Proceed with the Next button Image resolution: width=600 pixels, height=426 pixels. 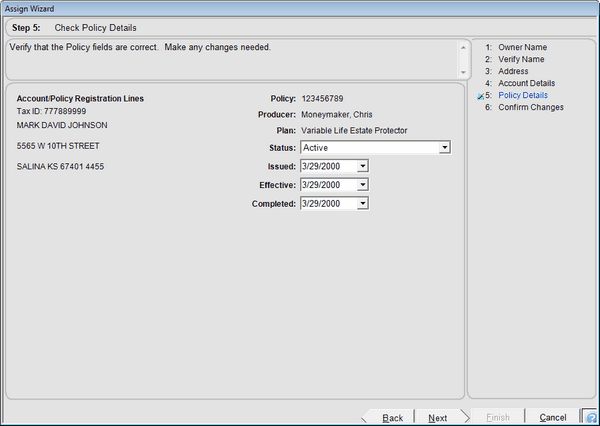point(437,418)
